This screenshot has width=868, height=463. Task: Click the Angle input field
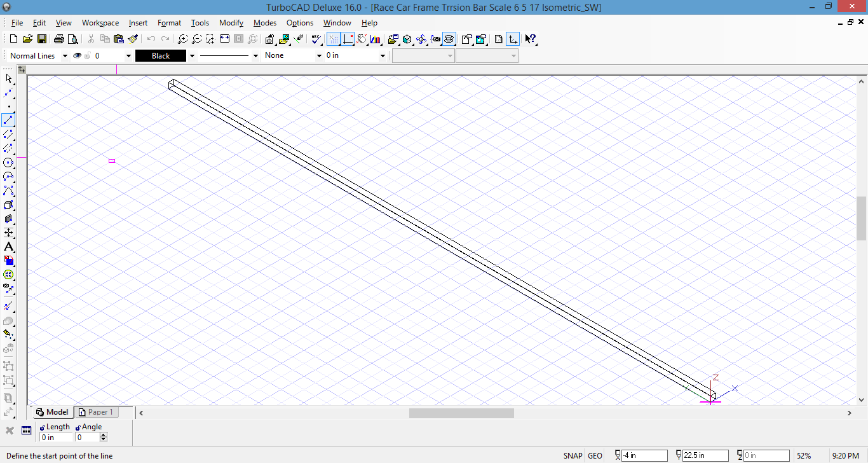coord(88,438)
